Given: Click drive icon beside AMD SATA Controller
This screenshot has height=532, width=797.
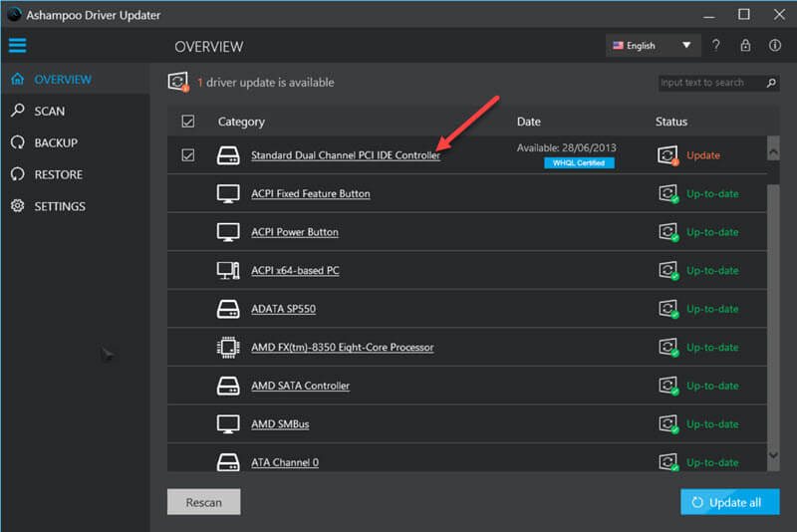Looking at the screenshot, I should pyautogui.click(x=228, y=386).
